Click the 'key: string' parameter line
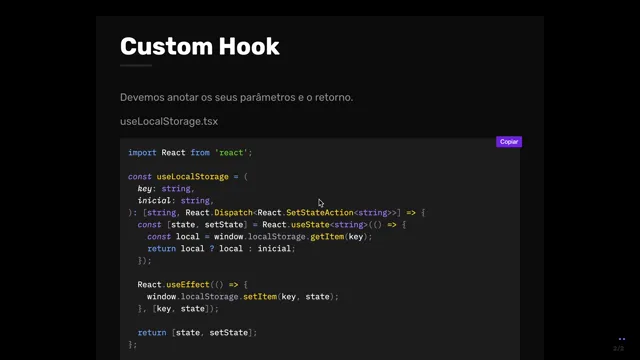The width and height of the screenshot is (640, 360). click(166, 189)
